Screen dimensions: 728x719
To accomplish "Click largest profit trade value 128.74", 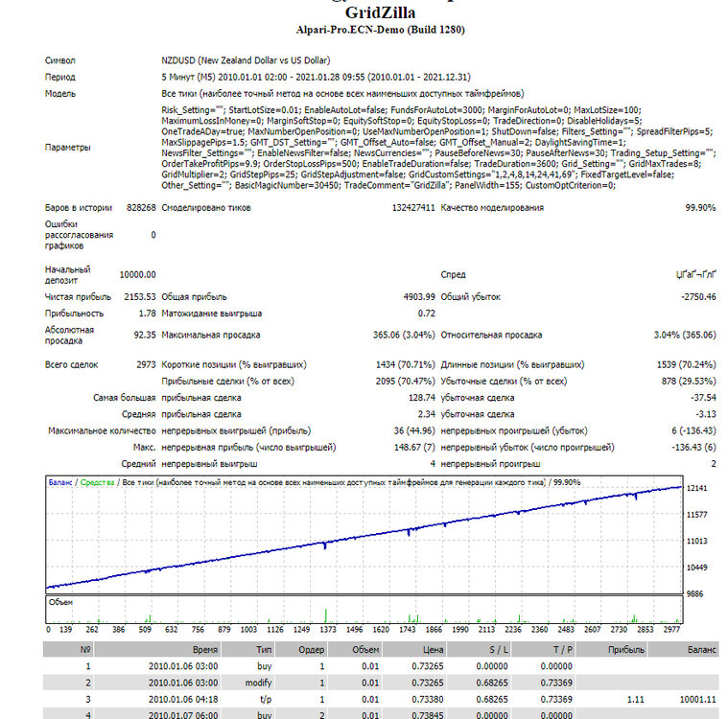I will coord(422,398).
